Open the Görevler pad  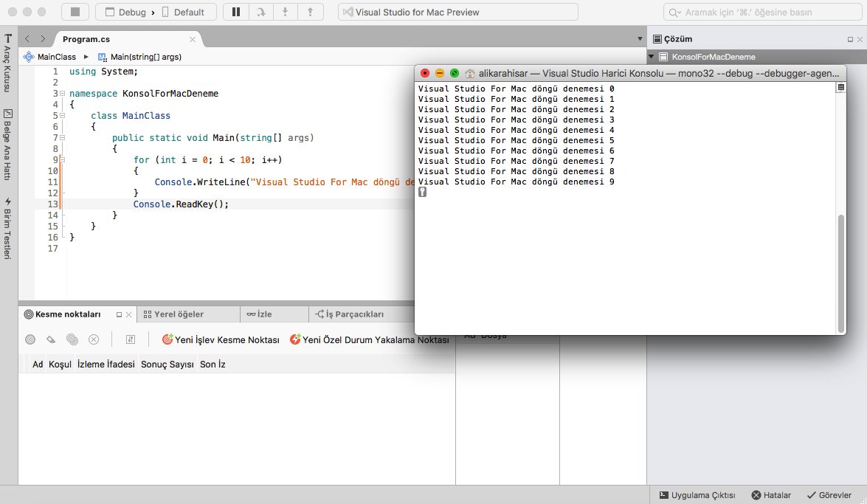tap(829, 495)
